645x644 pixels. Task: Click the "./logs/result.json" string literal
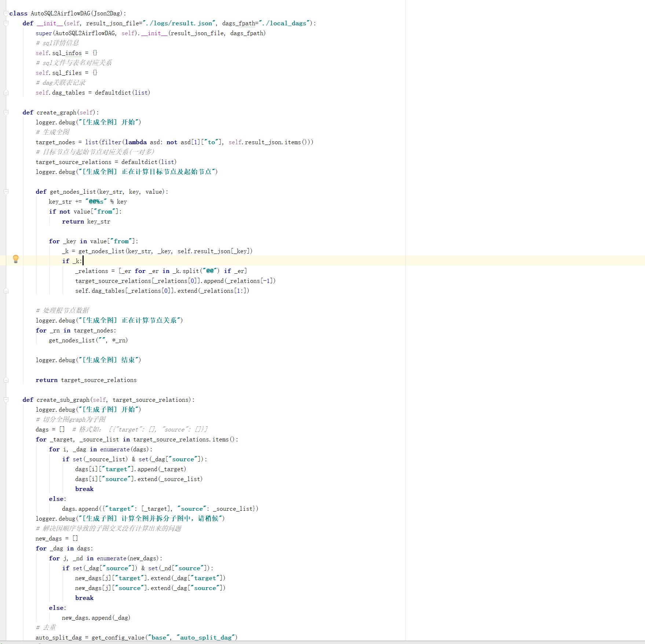point(179,23)
